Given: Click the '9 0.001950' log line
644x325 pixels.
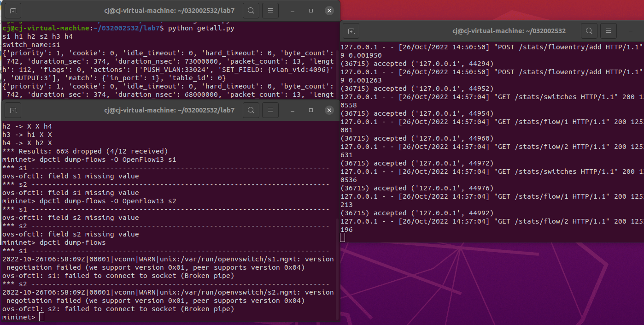Looking at the screenshot, I should coord(361,55).
